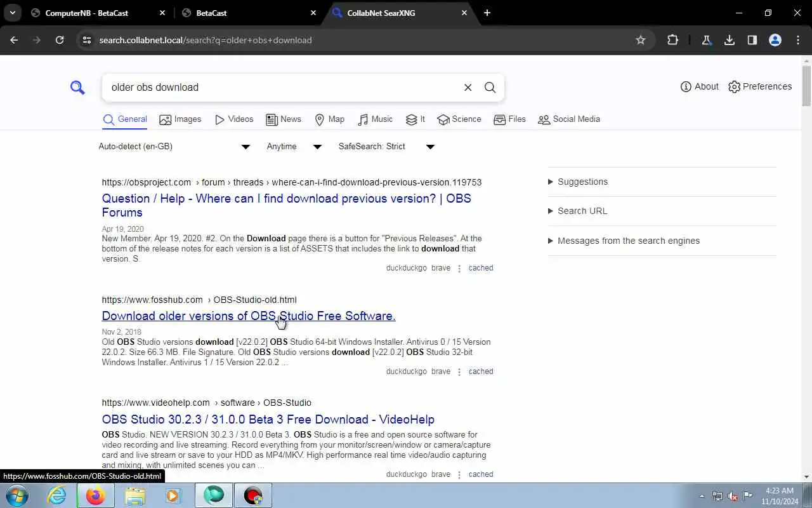Switch to Files category
This screenshot has width=812, height=508.
pyautogui.click(x=510, y=119)
